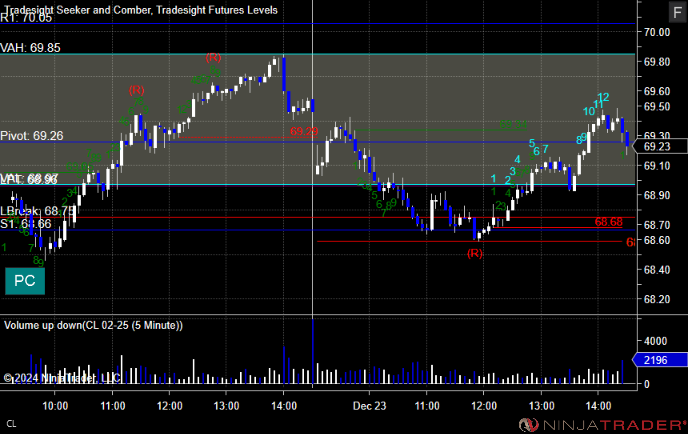This screenshot has height=434, width=688.
Task: Click the NinjaTrader logo
Action: 602,425
